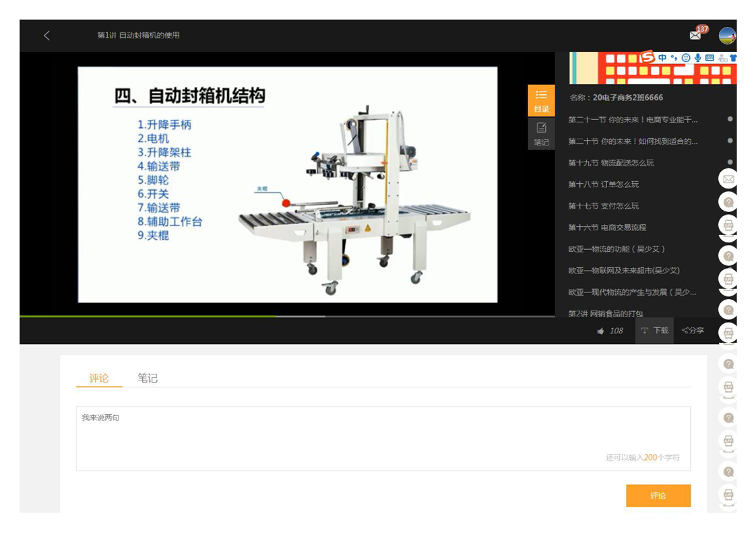This screenshot has width=756, height=534.
Task: Click the emoji smiley in IME toolbar
Action: (686, 58)
